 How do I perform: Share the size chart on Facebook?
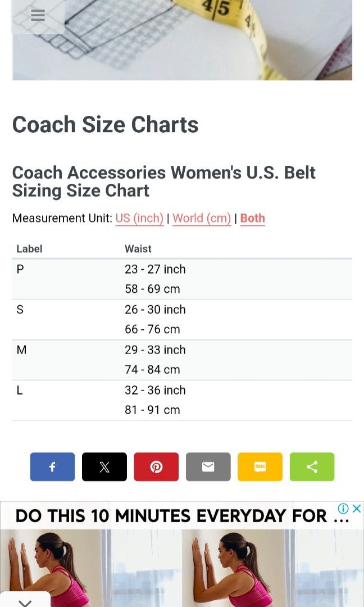(52, 466)
